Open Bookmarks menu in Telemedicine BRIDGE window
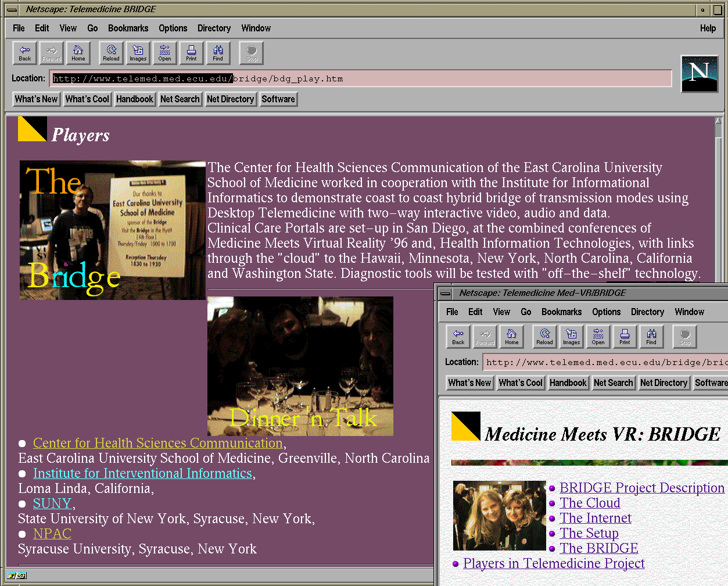This screenshot has height=586, width=728. pyautogui.click(x=128, y=28)
